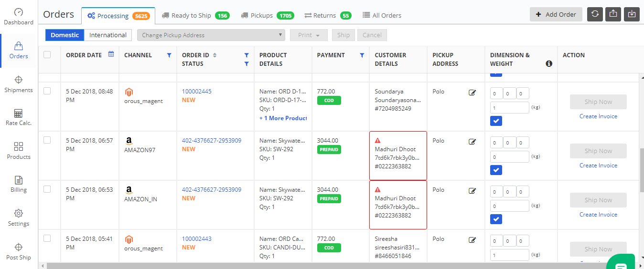Switch to Domestic orders
The image size is (644, 269).
65,35
